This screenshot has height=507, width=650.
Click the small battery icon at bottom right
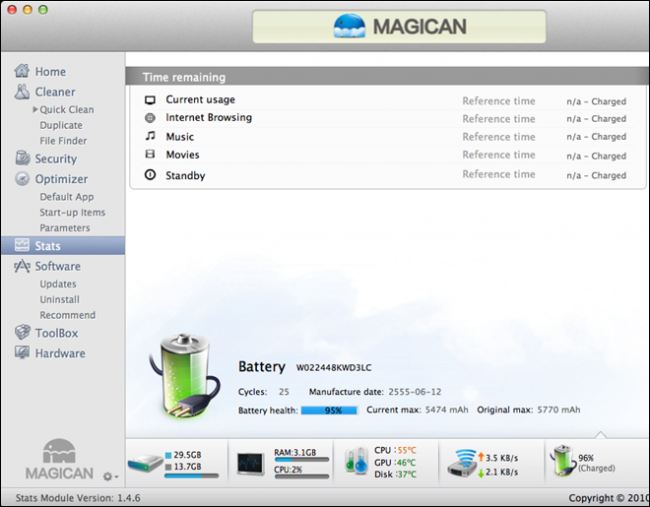coord(563,461)
